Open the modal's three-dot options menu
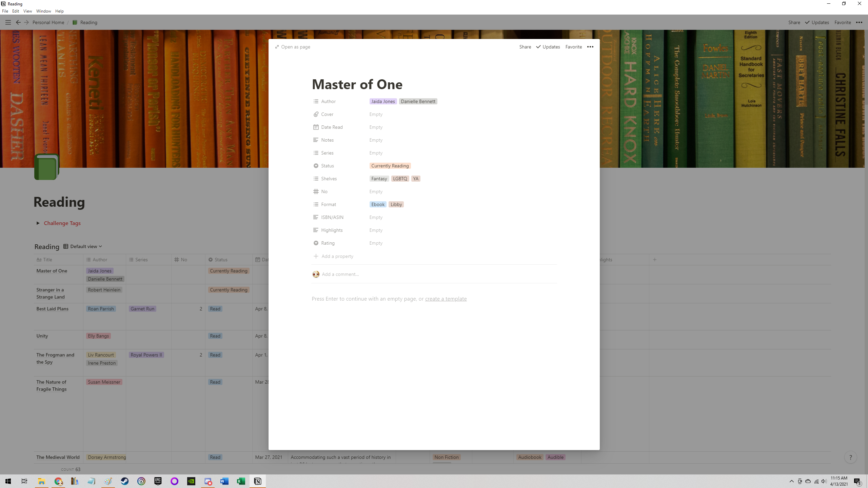Image resolution: width=868 pixels, height=488 pixels. (590, 47)
